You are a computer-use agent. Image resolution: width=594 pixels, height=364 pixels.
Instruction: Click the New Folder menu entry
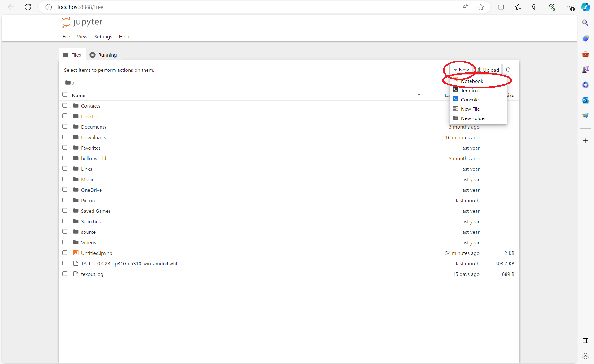(473, 118)
